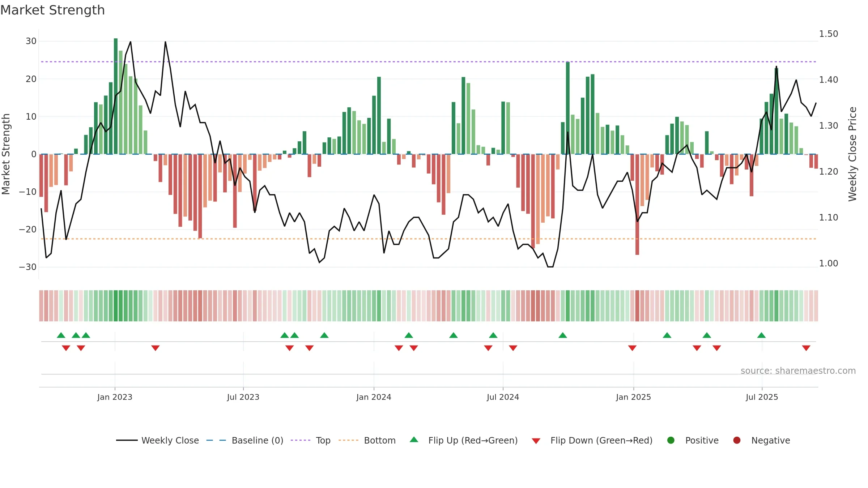Viewport: 868px width, 488px height.
Task: Toggle the Bottom legend label
Action: [380, 440]
